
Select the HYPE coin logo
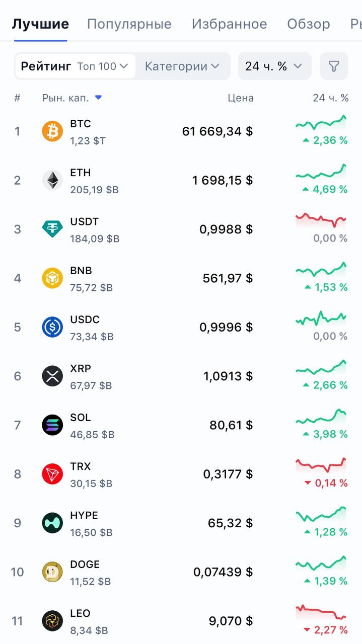(52, 523)
